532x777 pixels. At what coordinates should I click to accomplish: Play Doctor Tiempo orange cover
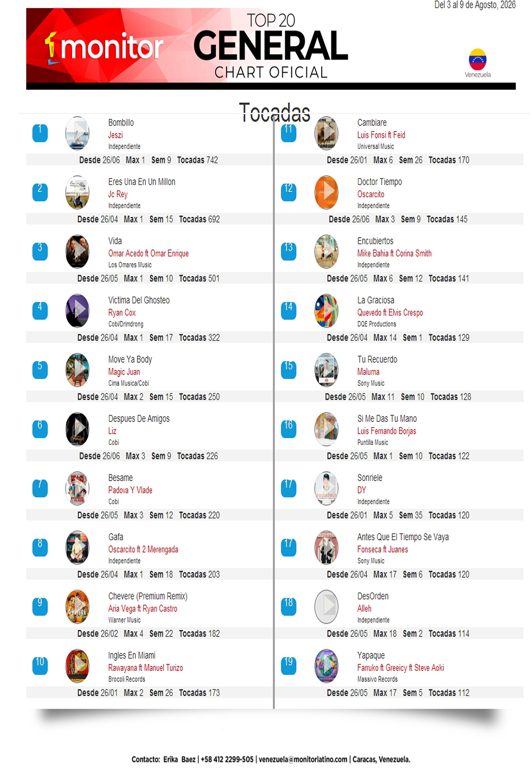(x=327, y=192)
